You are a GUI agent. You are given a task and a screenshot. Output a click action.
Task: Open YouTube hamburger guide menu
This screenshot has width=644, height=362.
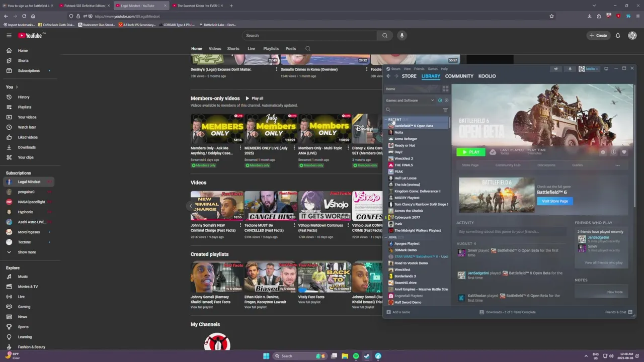pos(9,35)
